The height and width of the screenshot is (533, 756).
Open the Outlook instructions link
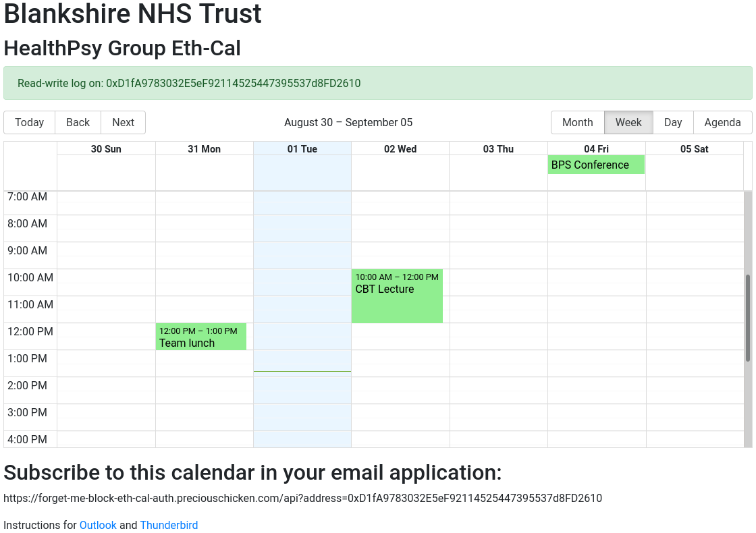tap(98, 526)
